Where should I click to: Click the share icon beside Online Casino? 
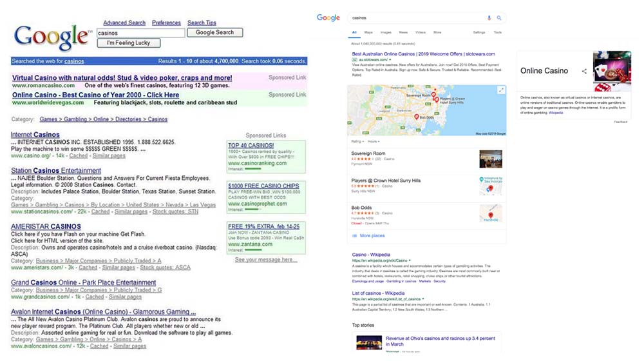[584, 71]
